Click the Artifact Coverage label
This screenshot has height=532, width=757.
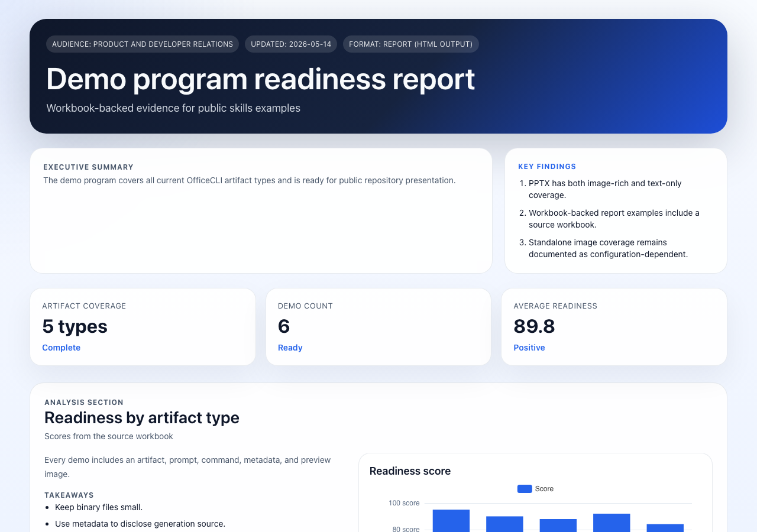(x=84, y=306)
